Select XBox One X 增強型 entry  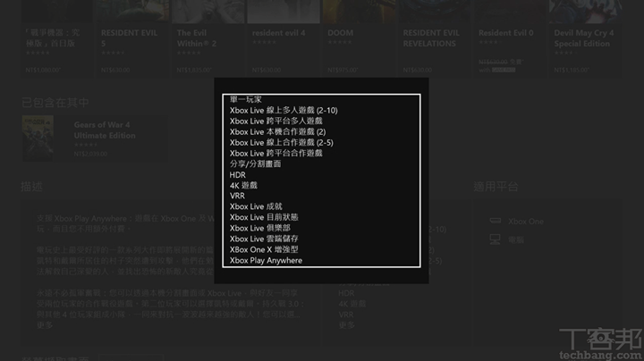(x=264, y=249)
